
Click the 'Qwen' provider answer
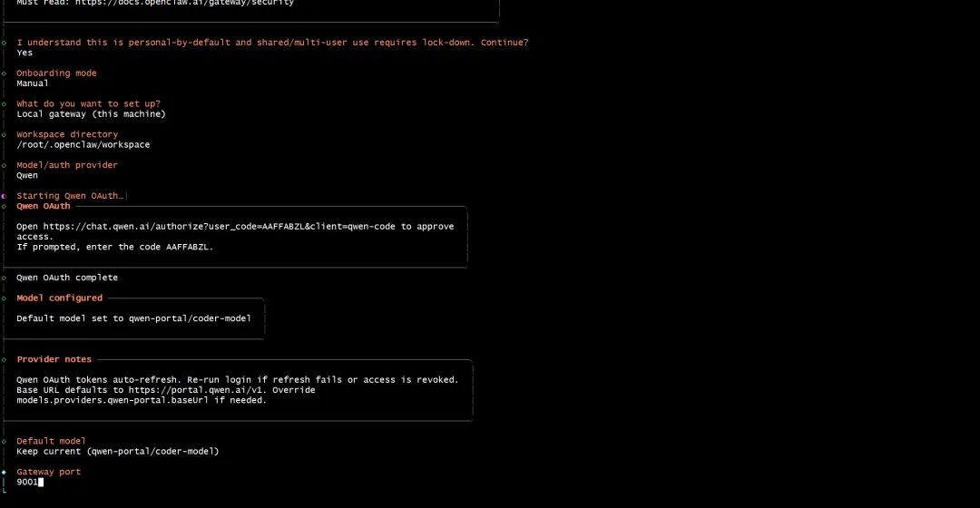point(27,175)
